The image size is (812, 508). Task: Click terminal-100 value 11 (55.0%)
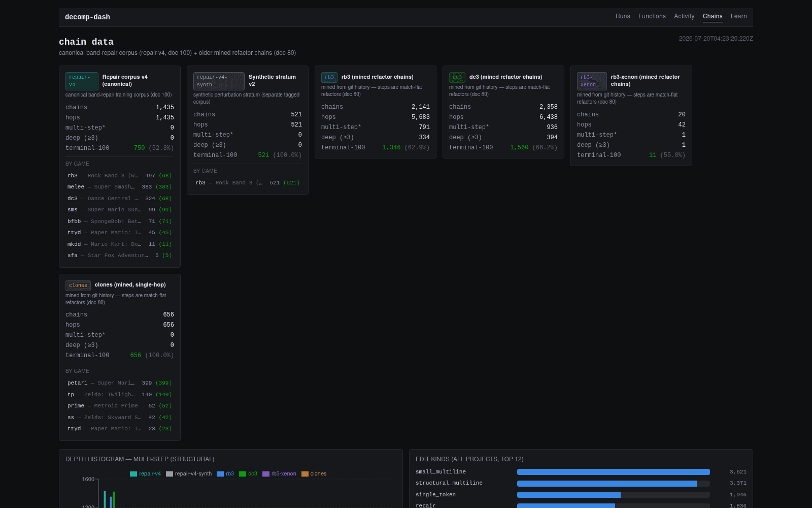tap(667, 155)
